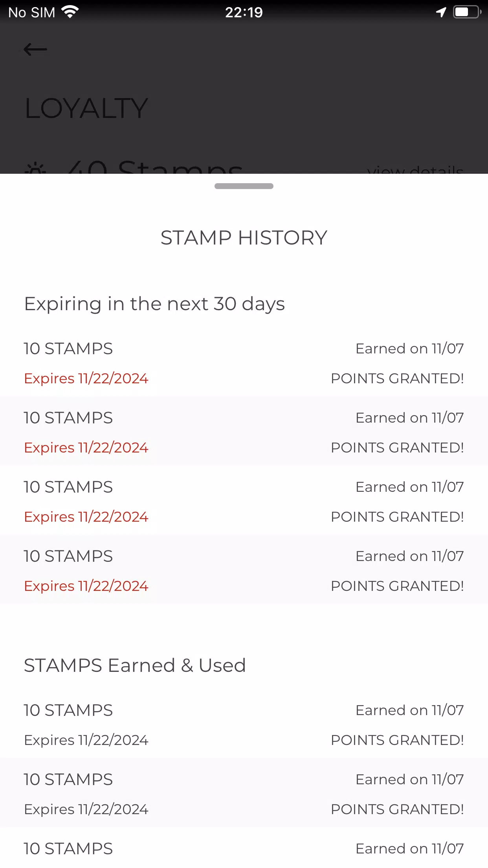Tap the bottom sheet drag handle
This screenshot has height=868, width=488.
click(244, 186)
